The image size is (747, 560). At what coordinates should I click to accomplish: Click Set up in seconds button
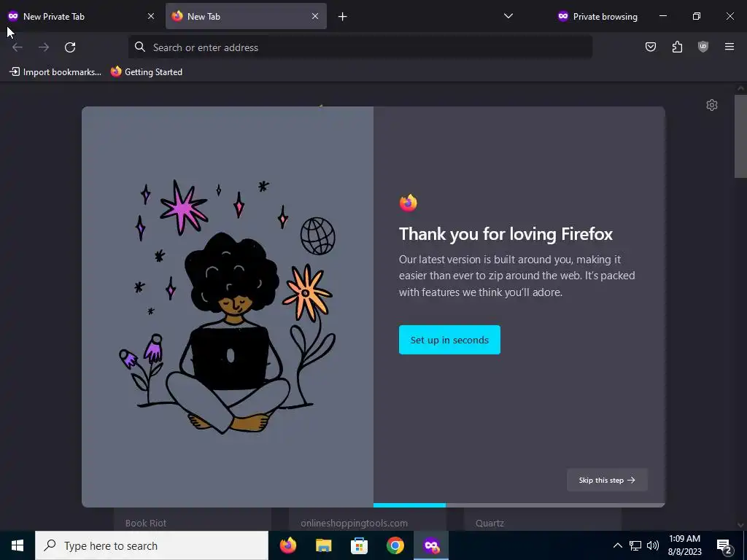tap(449, 340)
